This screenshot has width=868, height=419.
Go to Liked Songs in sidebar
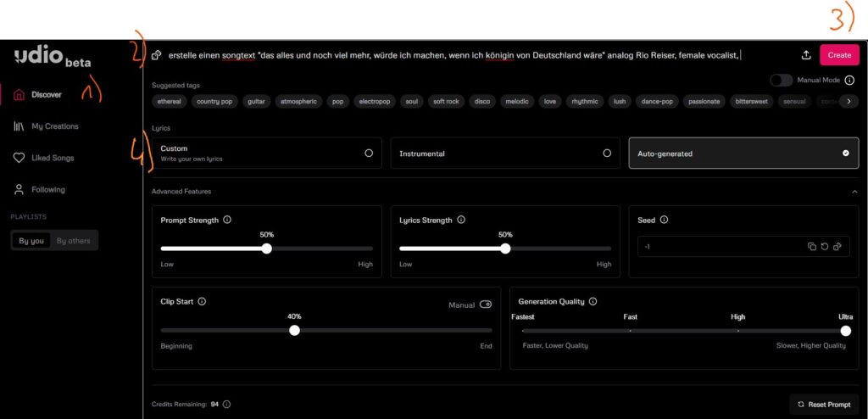click(53, 158)
